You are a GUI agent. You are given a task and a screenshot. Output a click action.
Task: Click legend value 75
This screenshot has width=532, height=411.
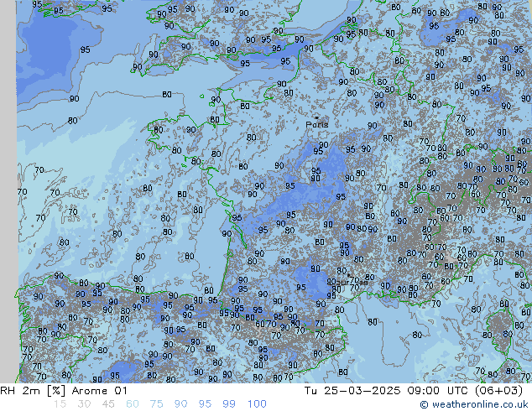coord(156,404)
